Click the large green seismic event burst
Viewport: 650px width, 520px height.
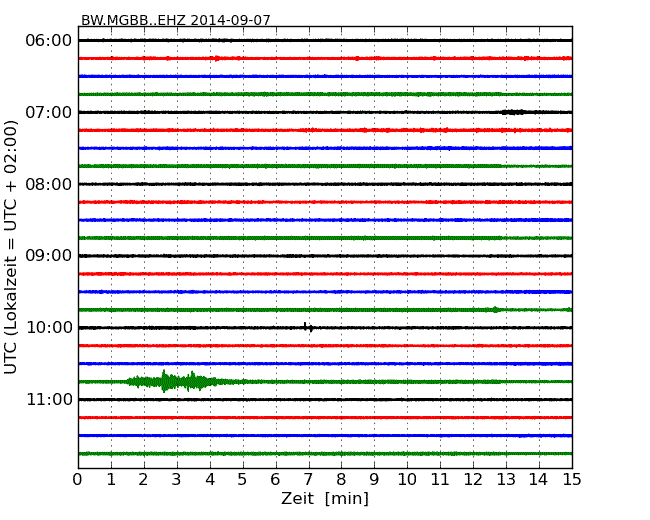click(x=172, y=381)
